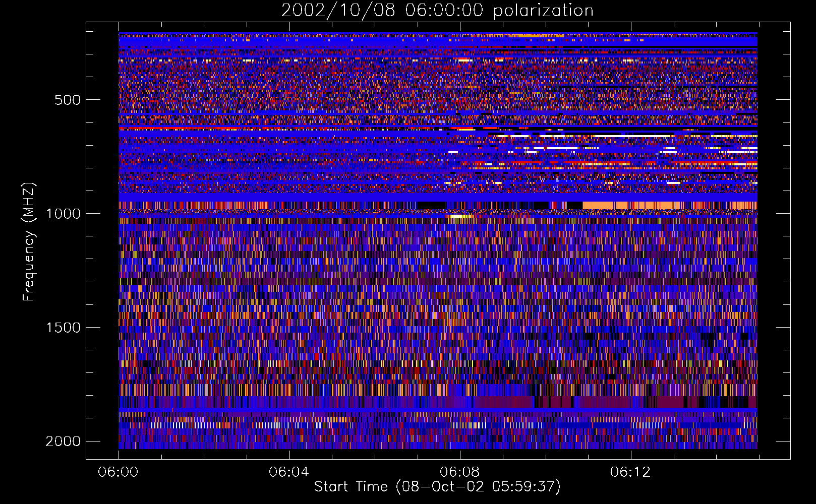Image resolution: width=816 pixels, height=504 pixels.
Task: Click the 06:00 time axis label
Action: pyautogui.click(x=119, y=472)
